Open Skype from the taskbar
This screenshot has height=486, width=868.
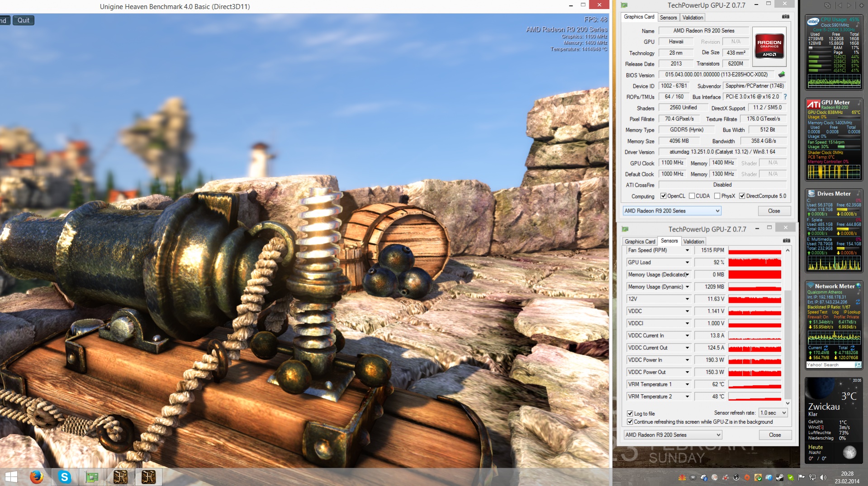pos(65,477)
